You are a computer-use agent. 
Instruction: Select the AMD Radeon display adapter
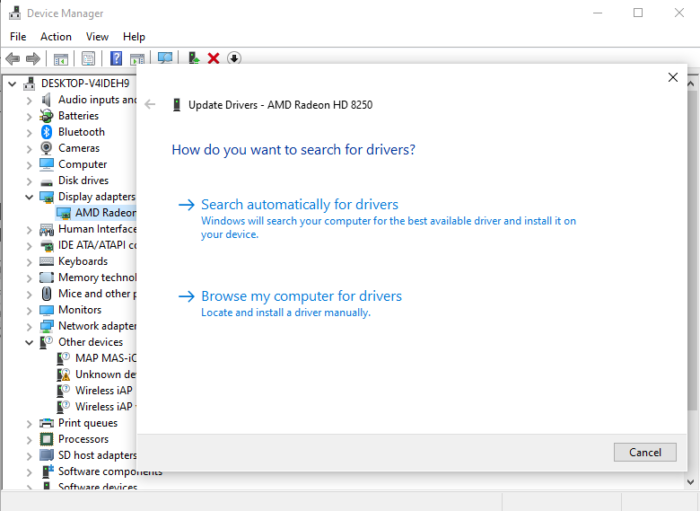[105, 213]
